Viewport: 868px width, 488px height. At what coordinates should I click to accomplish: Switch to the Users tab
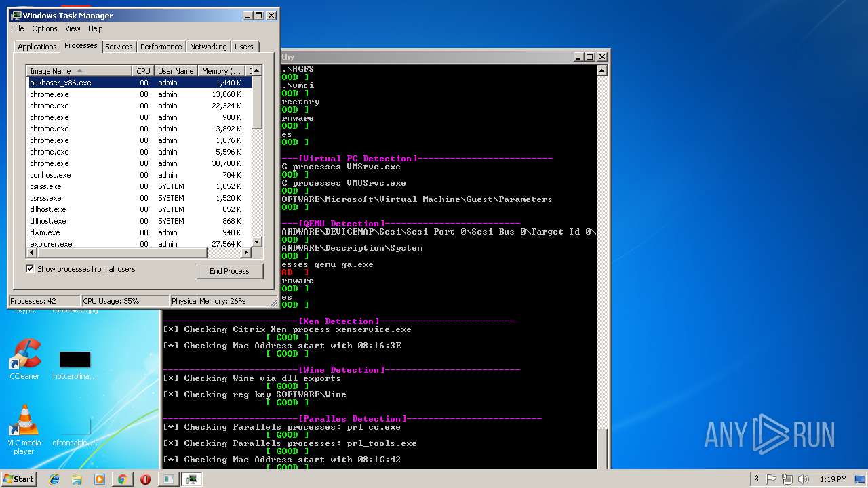244,47
